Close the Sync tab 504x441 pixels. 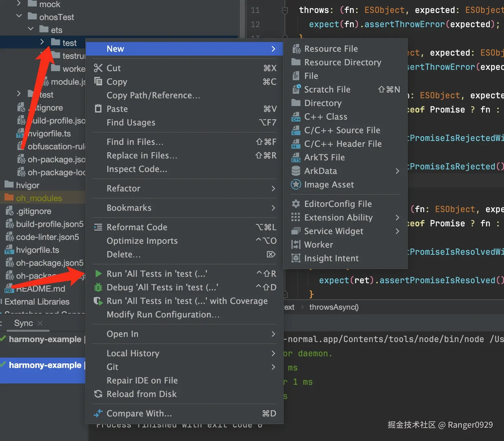tap(40, 323)
